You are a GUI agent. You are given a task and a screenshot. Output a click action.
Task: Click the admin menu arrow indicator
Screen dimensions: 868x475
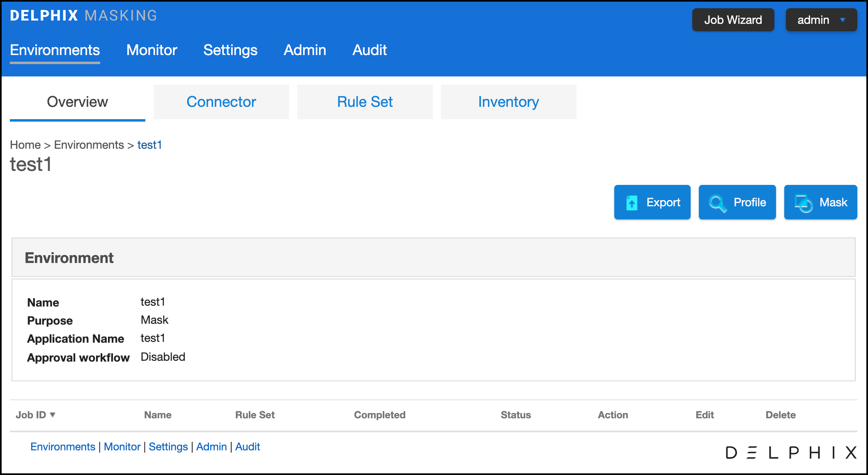click(843, 20)
